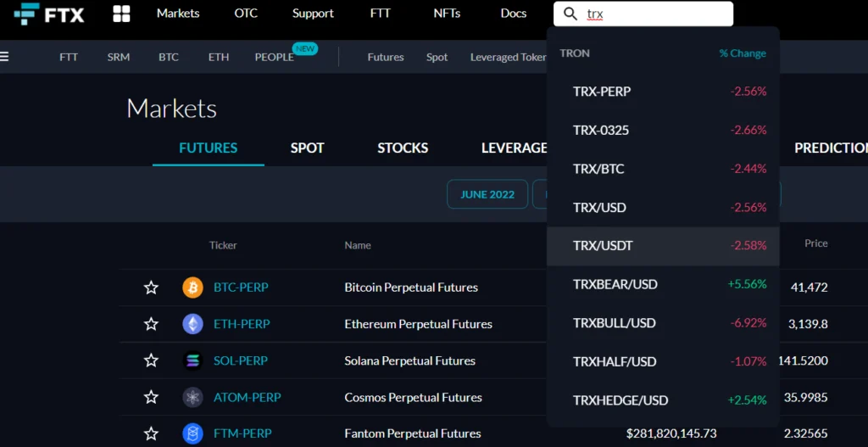Favorite BTC-PERP with its star
This screenshot has width=868, height=447.
coord(151,288)
